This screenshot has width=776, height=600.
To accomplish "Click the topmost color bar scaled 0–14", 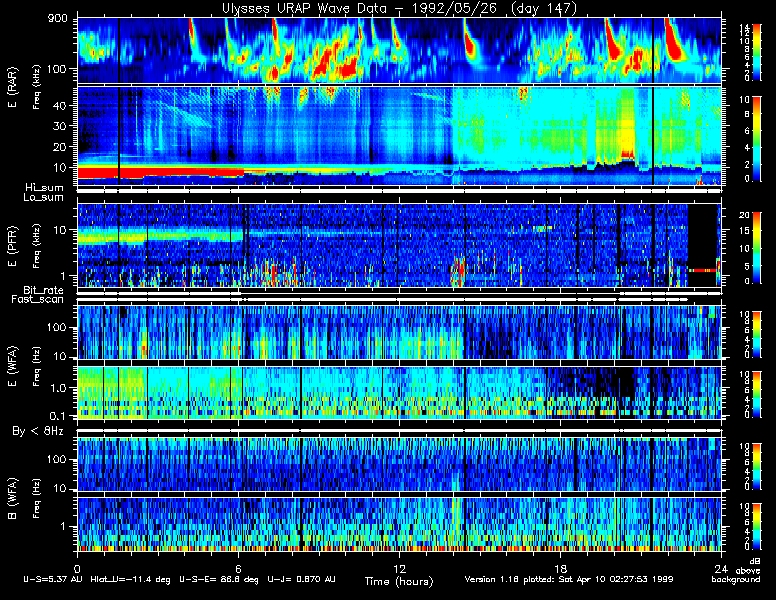I will pos(757,52).
